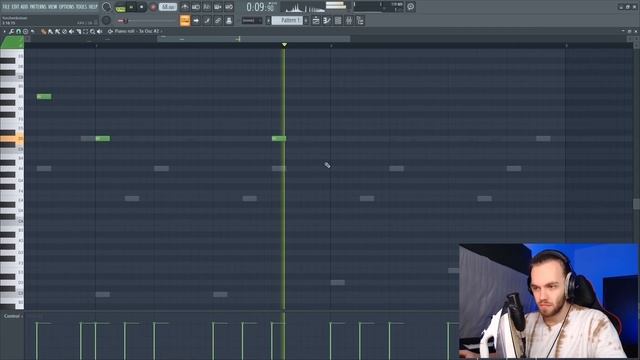Screen dimensions: 640x360
Task: Select the zoom magnifier tool
Action: pyautogui.click(x=93, y=31)
